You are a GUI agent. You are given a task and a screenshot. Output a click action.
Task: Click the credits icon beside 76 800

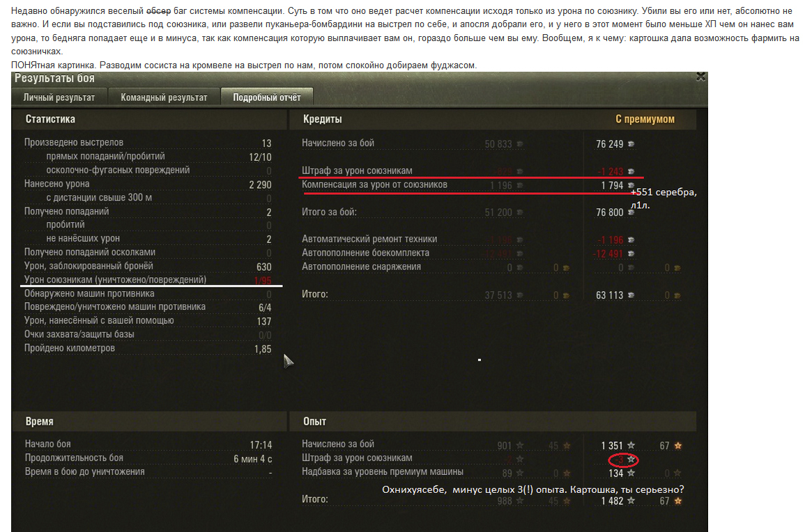tap(631, 212)
